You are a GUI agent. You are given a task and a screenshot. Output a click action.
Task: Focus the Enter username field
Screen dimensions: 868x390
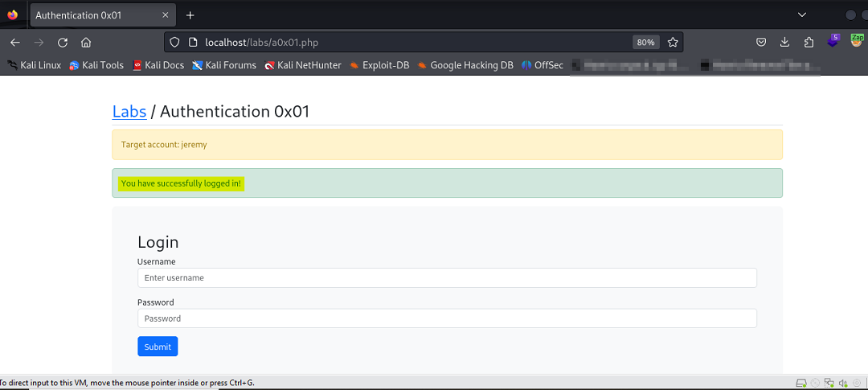[447, 277]
